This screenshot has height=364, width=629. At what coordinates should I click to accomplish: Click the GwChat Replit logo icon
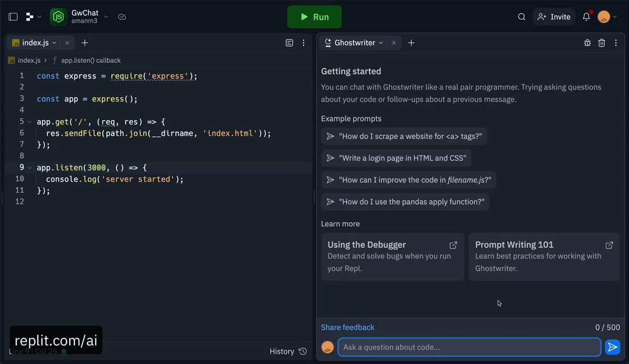click(58, 16)
